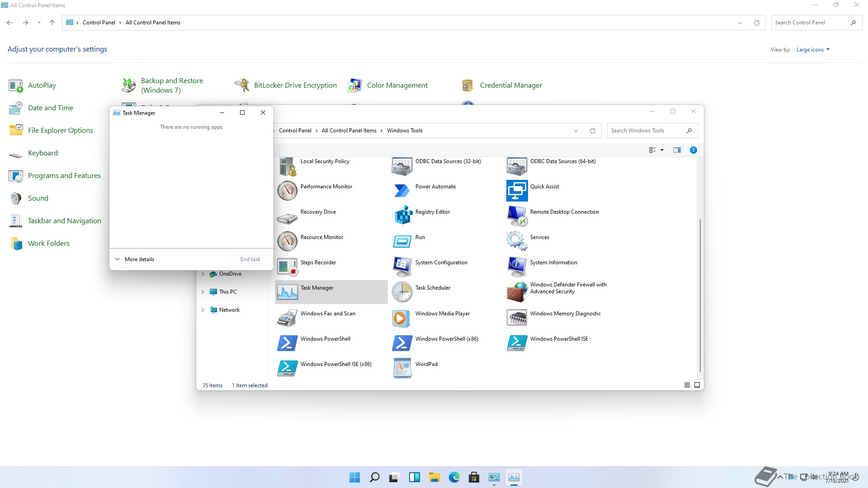Screen dimensions: 868x488
Task: Switch to large icons view in status bar
Action: (697, 385)
